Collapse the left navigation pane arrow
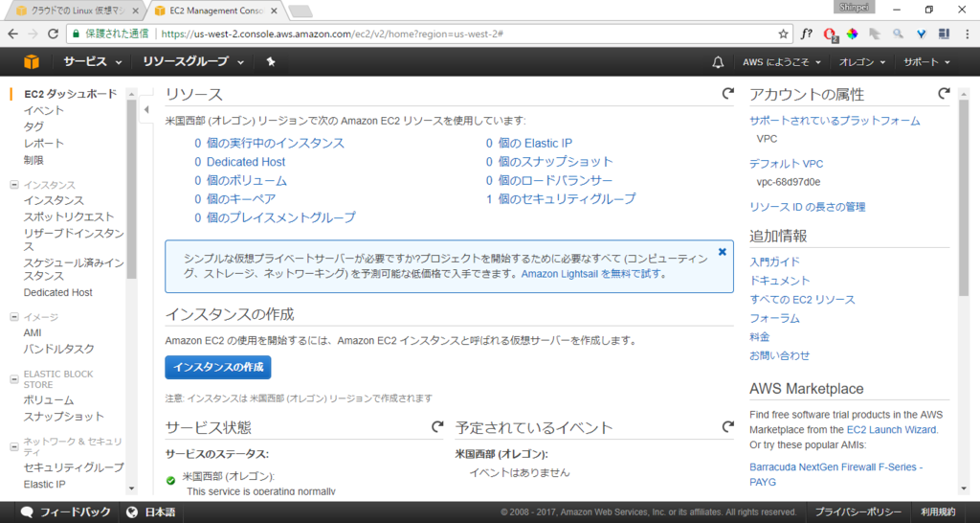 click(x=146, y=110)
